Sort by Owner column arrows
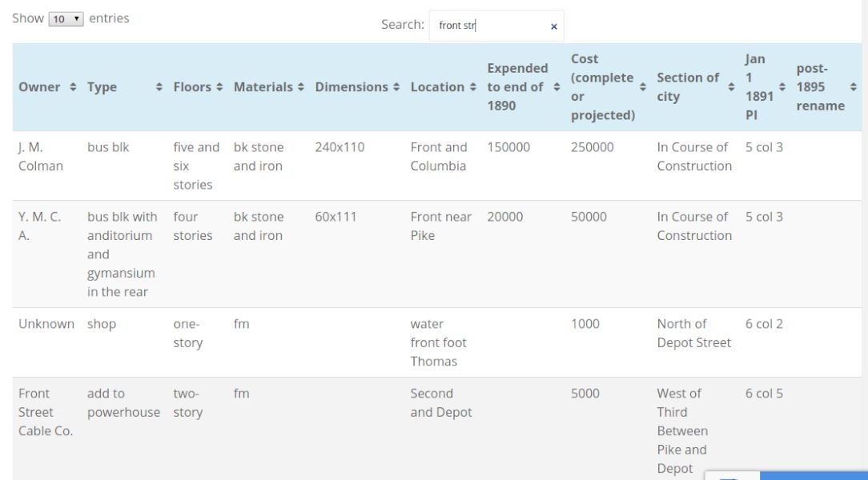868x480 pixels. [73, 87]
